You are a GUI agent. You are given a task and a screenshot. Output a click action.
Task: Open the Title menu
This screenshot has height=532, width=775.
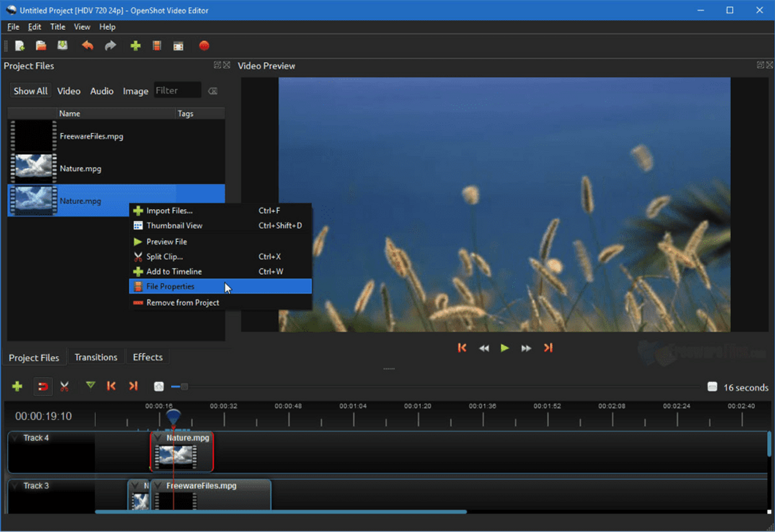[58, 27]
